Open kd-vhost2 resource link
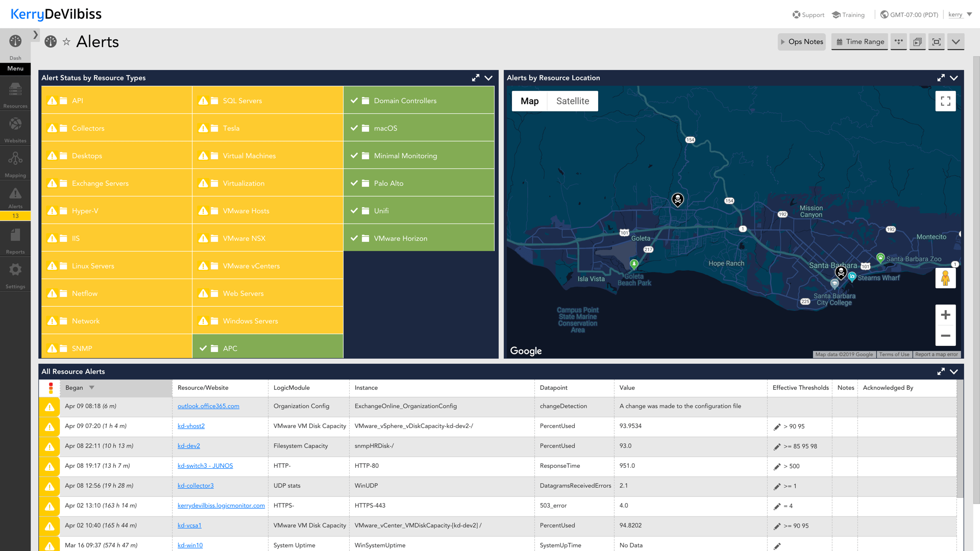 coord(191,426)
